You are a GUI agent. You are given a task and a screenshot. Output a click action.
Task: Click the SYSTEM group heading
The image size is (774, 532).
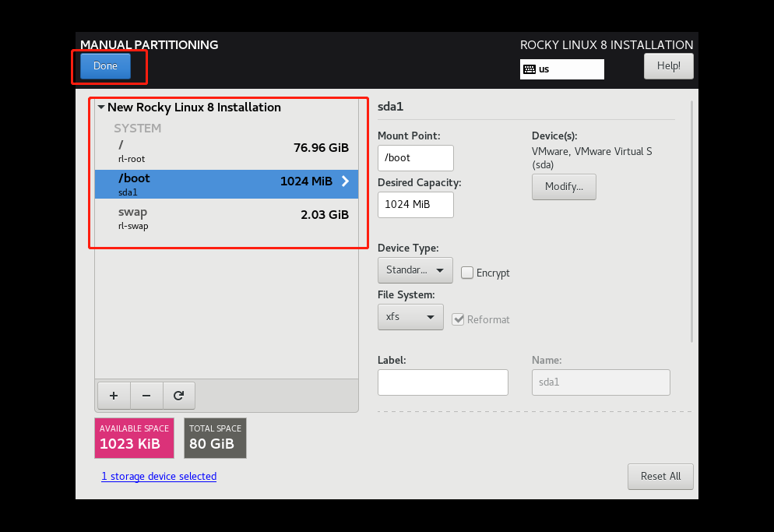point(138,129)
